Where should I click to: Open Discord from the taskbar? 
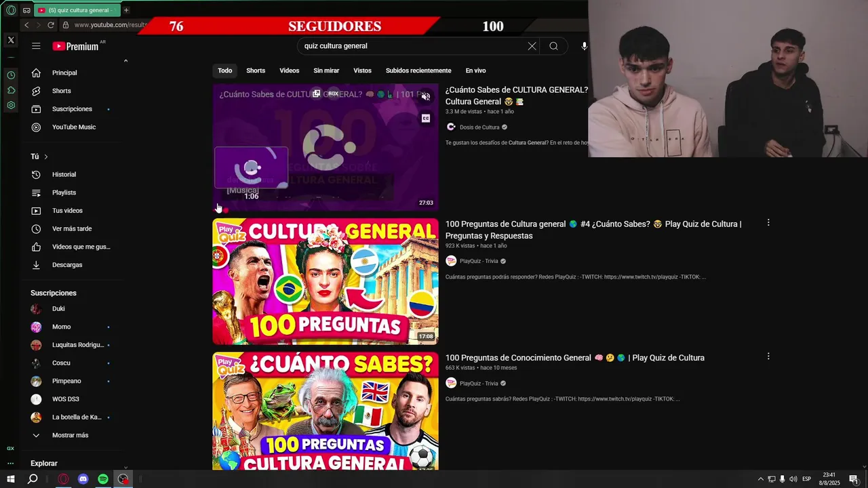pyautogui.click(x=83, y=479)
